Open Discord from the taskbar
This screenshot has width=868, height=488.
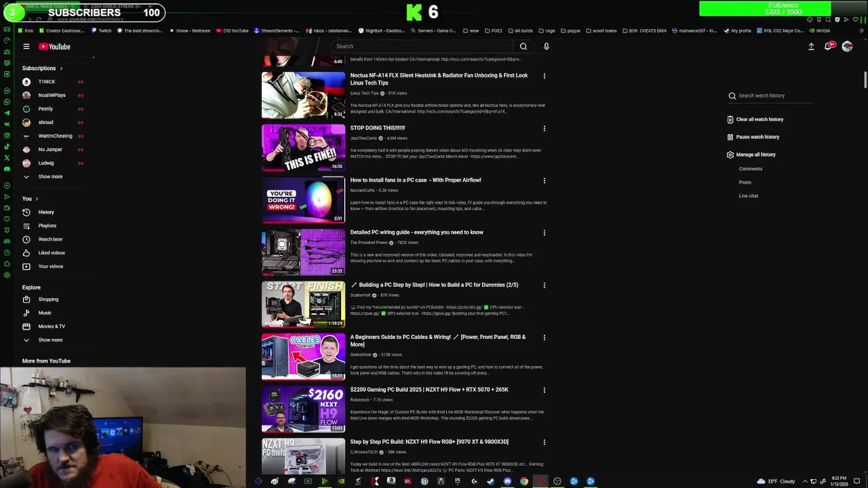tap(507, 481)
